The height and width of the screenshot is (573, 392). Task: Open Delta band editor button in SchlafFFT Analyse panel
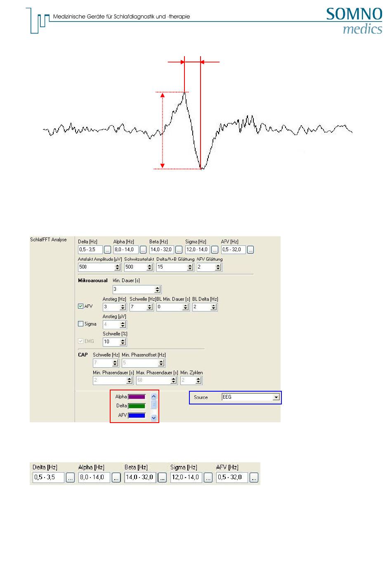107,250
